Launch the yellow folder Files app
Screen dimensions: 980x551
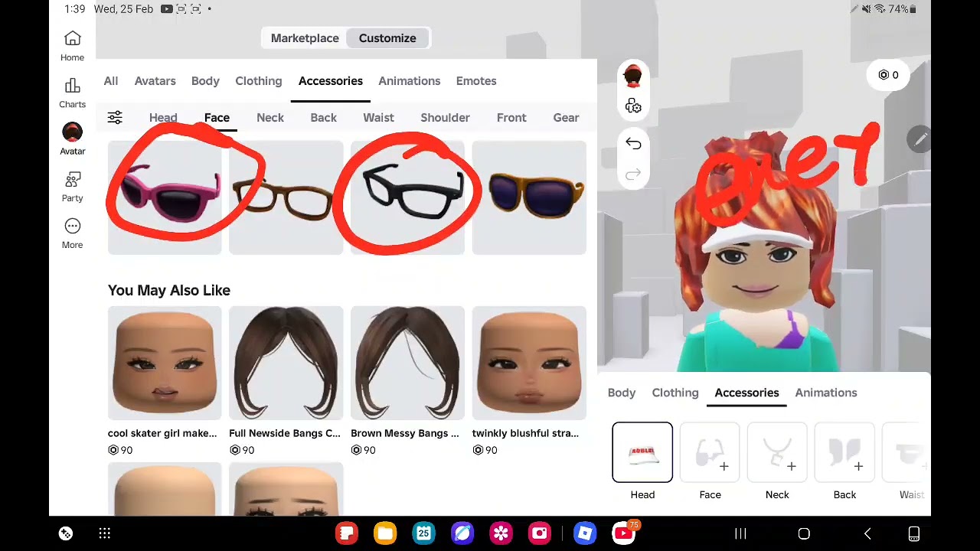tap(385, 533)
